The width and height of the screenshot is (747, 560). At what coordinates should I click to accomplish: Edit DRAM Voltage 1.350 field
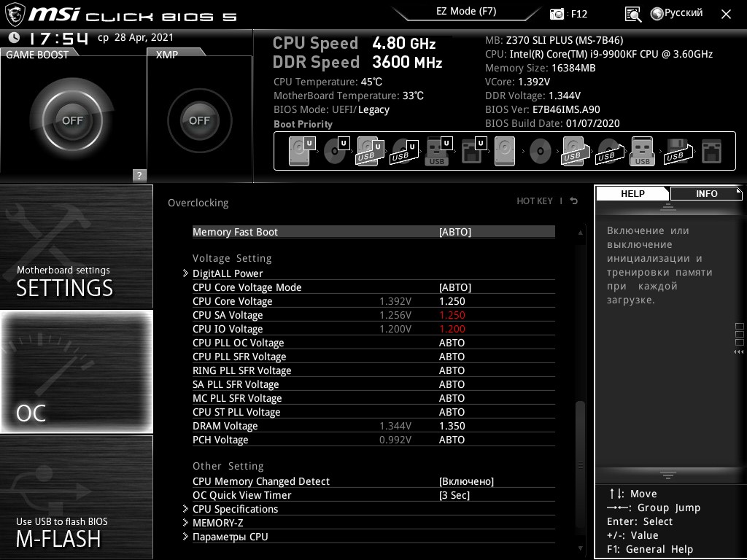pyautogui.click(x=452, y=426)
